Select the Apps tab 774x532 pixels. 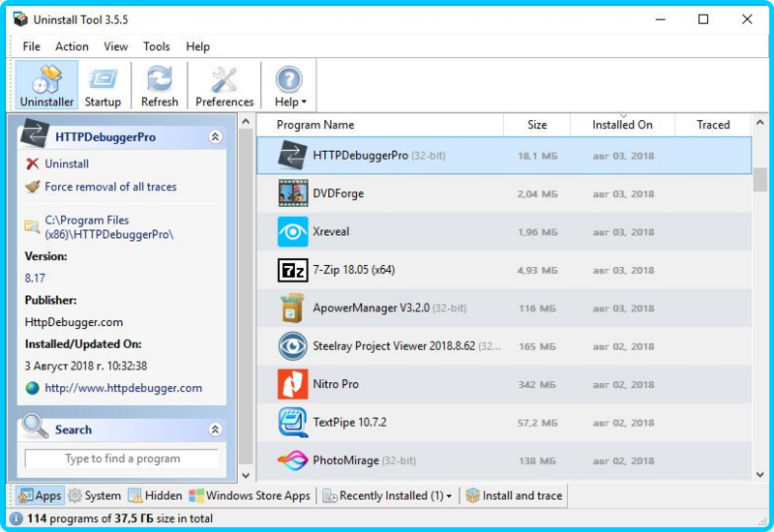40,495
